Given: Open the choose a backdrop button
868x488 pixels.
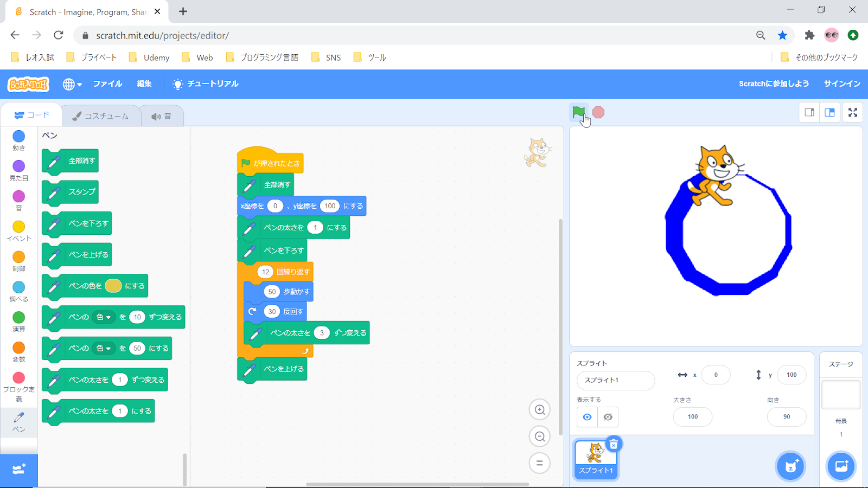Looking at the screenshot, I should tap(841, 466).
